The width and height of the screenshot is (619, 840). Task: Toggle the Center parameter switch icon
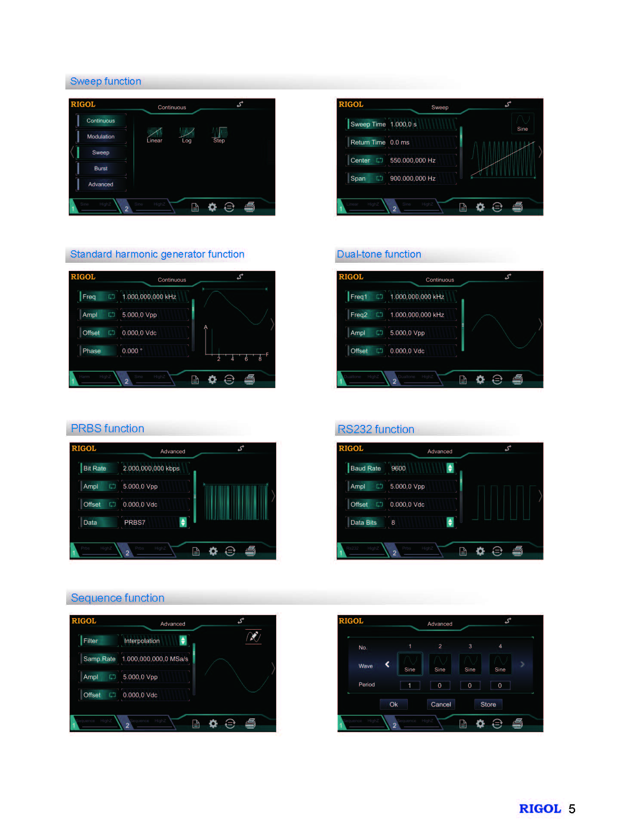tap(379, 160)
